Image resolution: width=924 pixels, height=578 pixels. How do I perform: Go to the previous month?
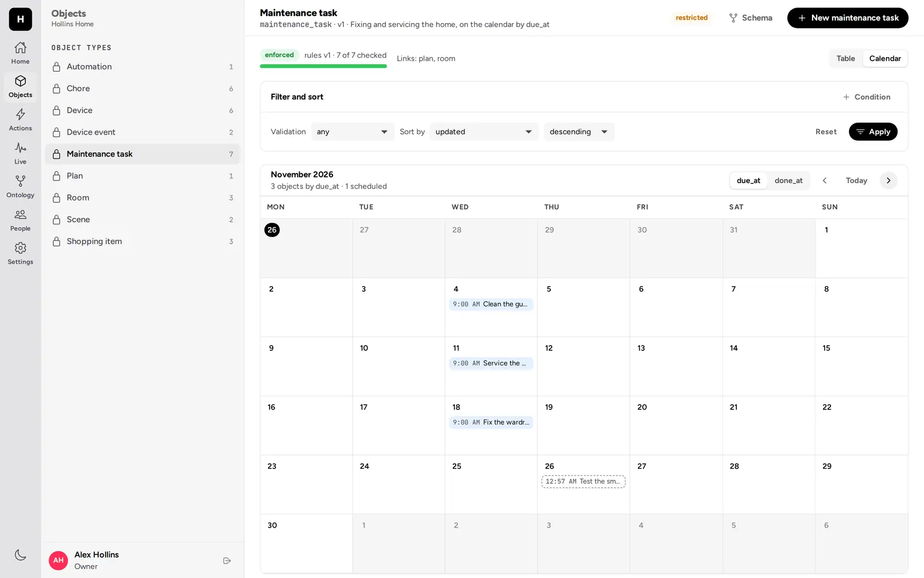click(825, 180)
